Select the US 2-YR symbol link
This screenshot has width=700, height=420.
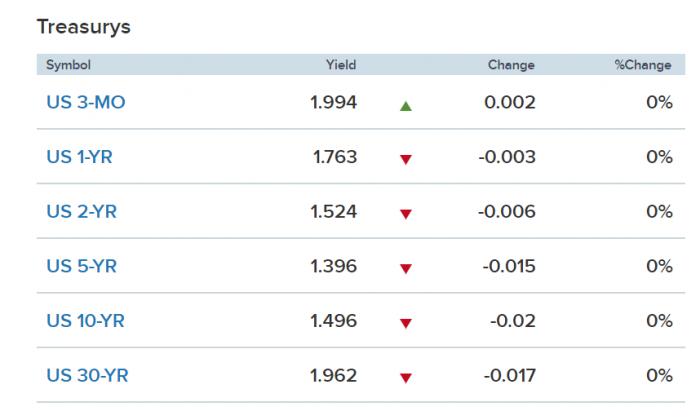(82, 212)
